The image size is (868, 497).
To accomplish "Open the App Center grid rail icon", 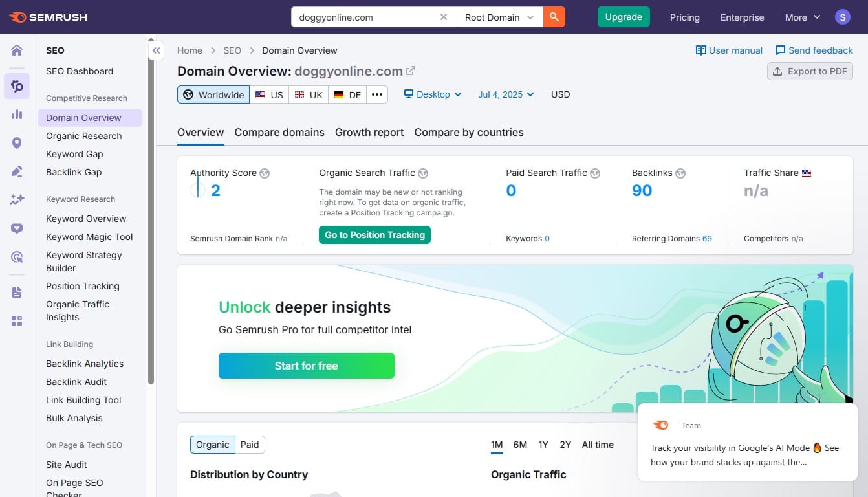I will point(17,321).
